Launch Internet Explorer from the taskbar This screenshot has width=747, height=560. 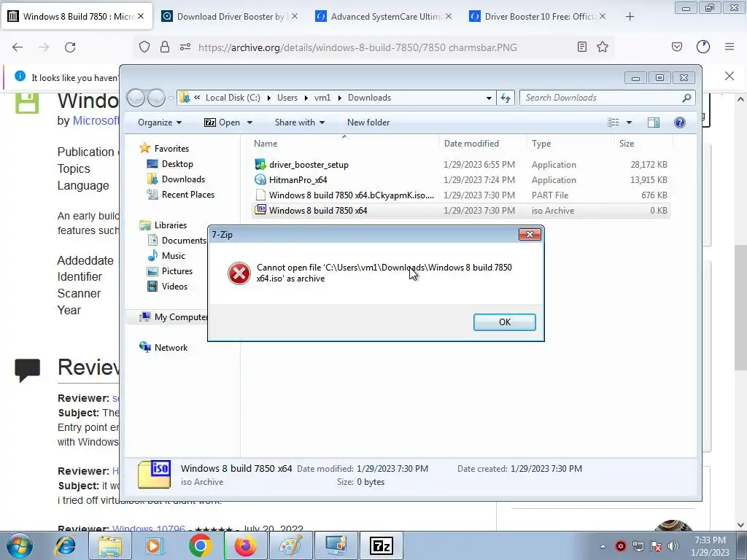coord(65,545)
